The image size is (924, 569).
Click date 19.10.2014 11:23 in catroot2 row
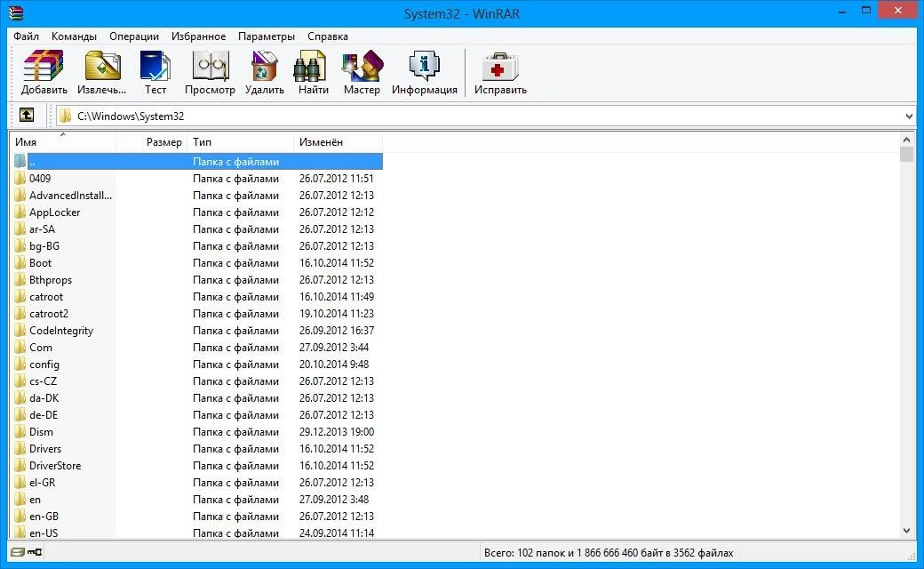click(337, 314)
